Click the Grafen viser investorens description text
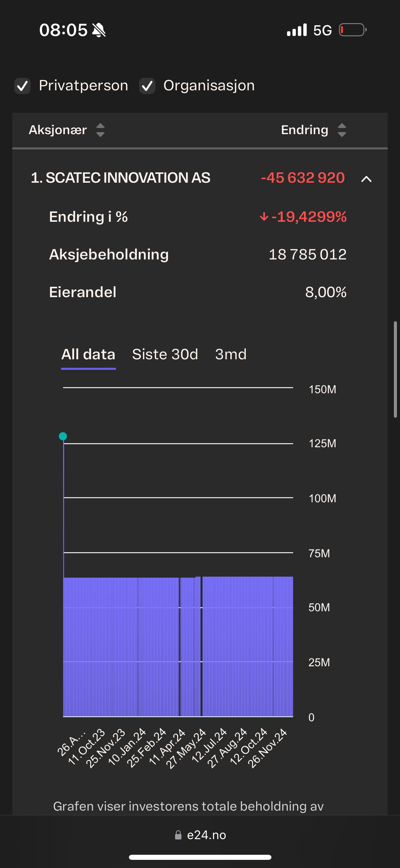 [x=188, y=807]
